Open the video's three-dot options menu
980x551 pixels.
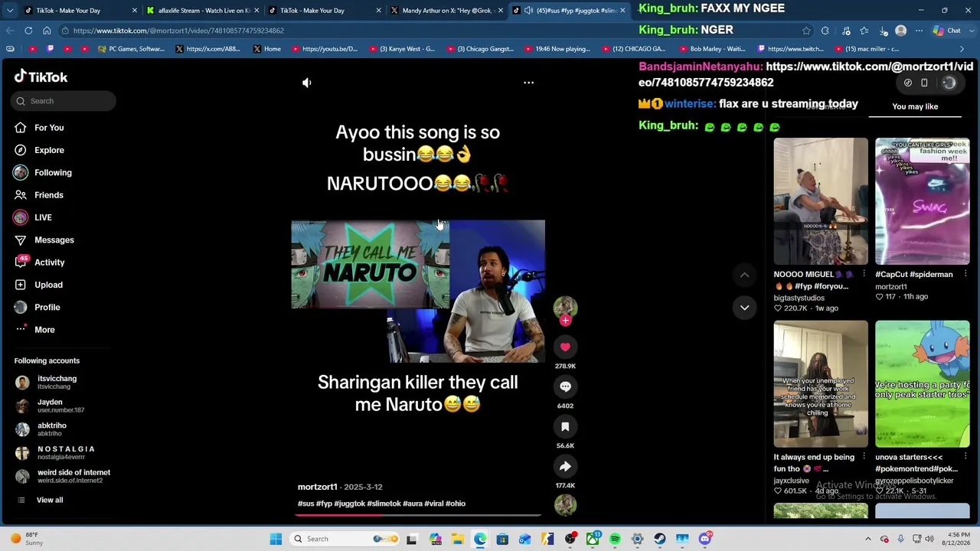pos(528,83)
